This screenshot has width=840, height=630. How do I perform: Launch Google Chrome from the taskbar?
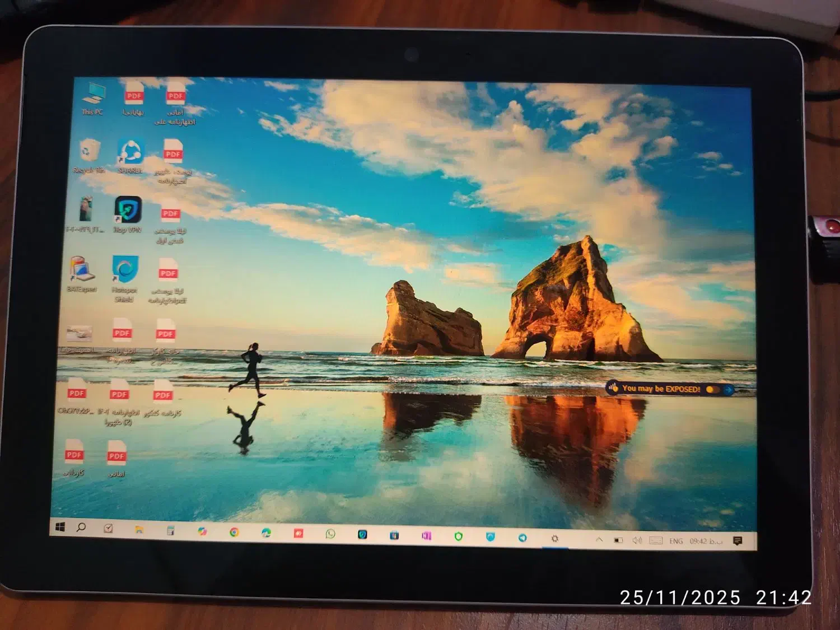[x=234, y=533]
